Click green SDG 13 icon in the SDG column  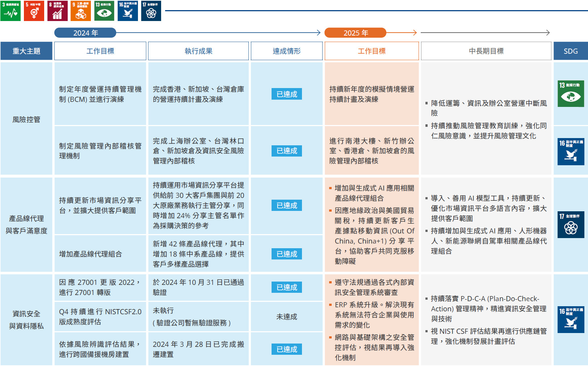click(x=571, y=93)
